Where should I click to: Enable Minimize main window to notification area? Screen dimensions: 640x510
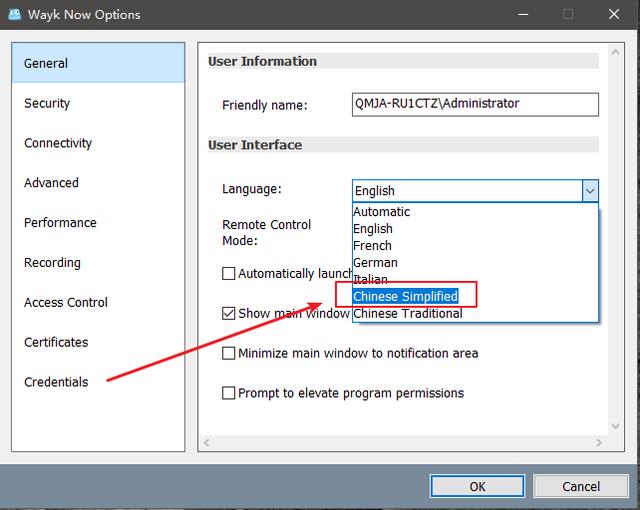pos(229,353)
